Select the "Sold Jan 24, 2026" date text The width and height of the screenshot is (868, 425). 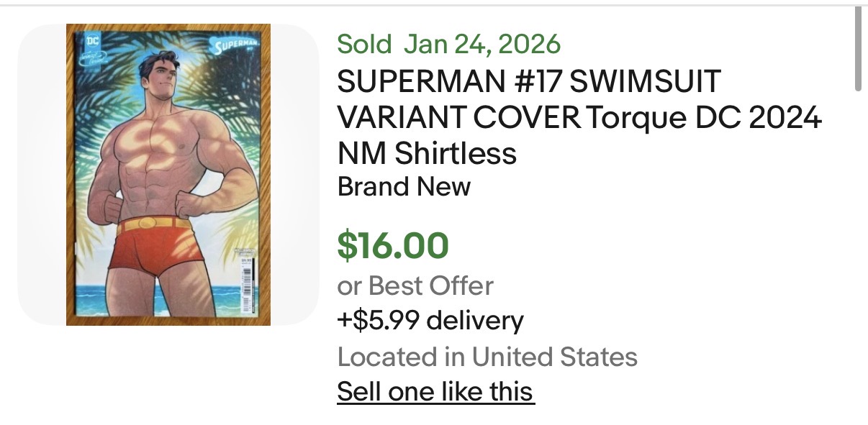click(448, 44)
